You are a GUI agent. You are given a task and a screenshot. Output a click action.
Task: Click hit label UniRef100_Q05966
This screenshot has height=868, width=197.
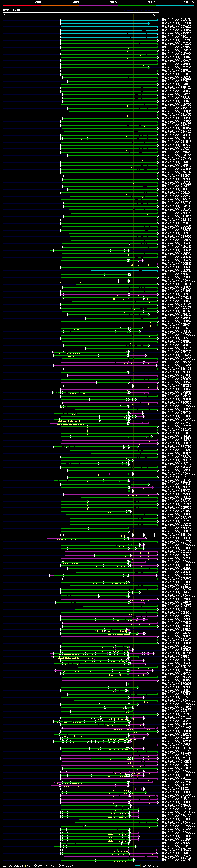pyautogui.click(x=177, y=54)
